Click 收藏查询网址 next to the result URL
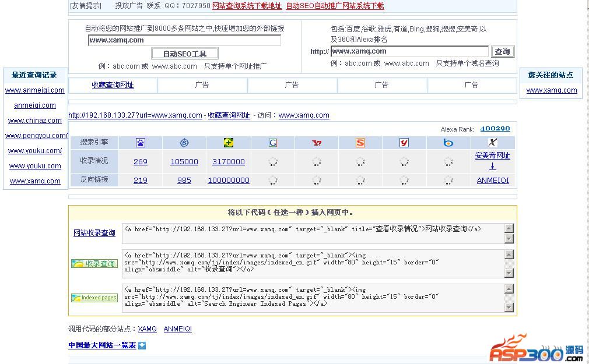Image resolution: width=589 pixels, height=364 pixels. click(229, 115)
